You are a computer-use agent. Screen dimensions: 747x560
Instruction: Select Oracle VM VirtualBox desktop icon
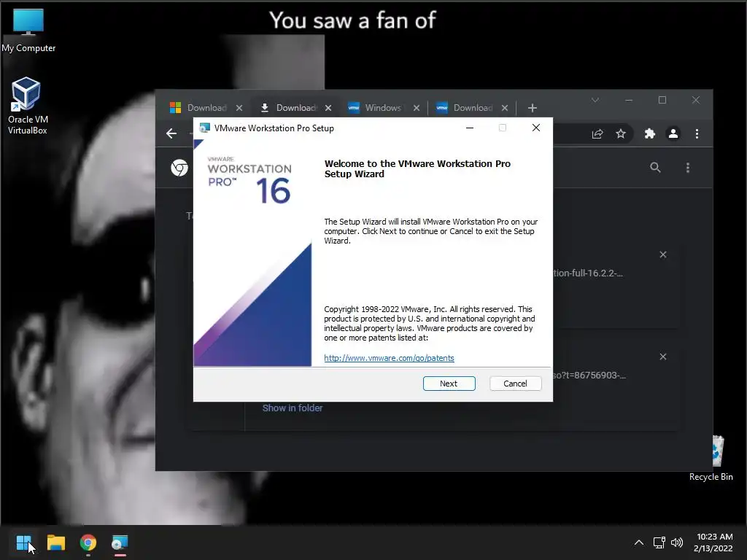coord(27,106)
